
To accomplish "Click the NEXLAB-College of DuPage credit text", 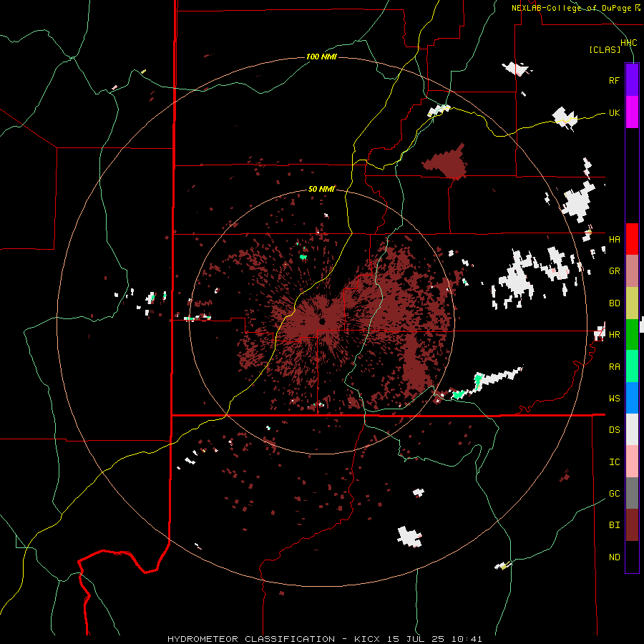I will tap(571, 8).
